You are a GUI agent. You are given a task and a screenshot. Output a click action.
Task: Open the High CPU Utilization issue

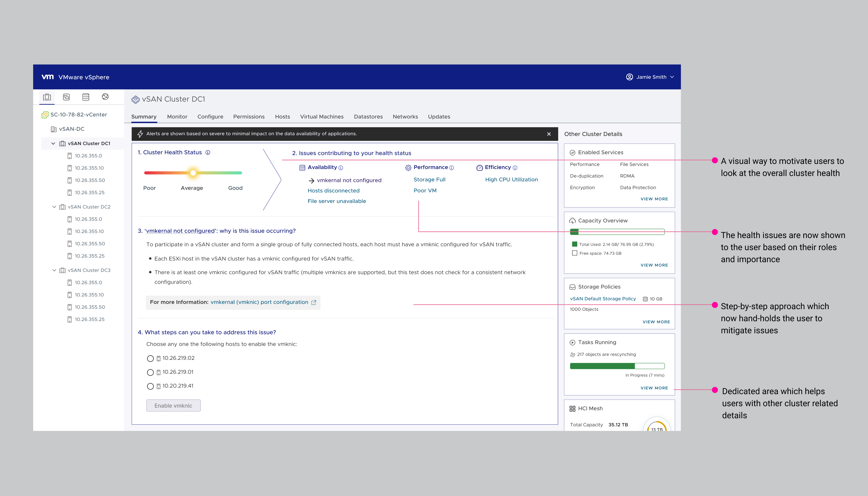pyautogui.click(x=511, y=180)
